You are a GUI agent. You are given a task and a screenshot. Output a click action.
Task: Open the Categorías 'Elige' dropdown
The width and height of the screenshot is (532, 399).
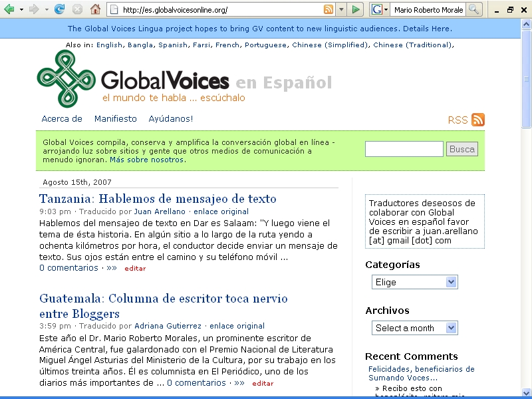[x=414, y=281]
